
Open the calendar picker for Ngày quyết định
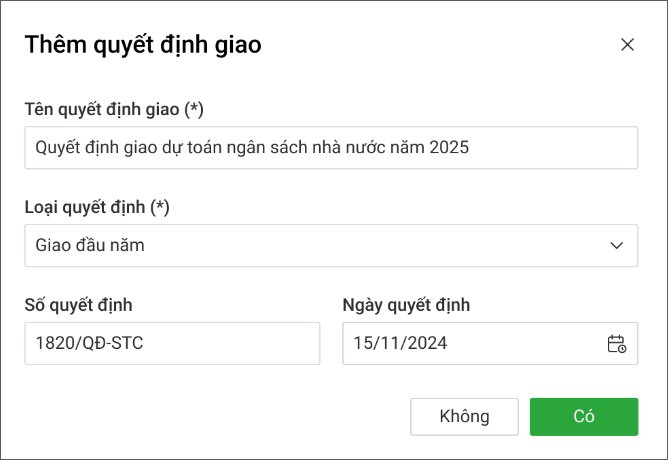616,343
